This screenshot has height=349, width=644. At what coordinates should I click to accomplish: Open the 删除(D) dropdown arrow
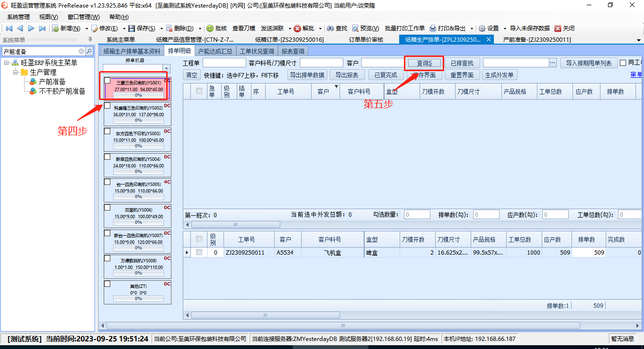pos(200,28)
